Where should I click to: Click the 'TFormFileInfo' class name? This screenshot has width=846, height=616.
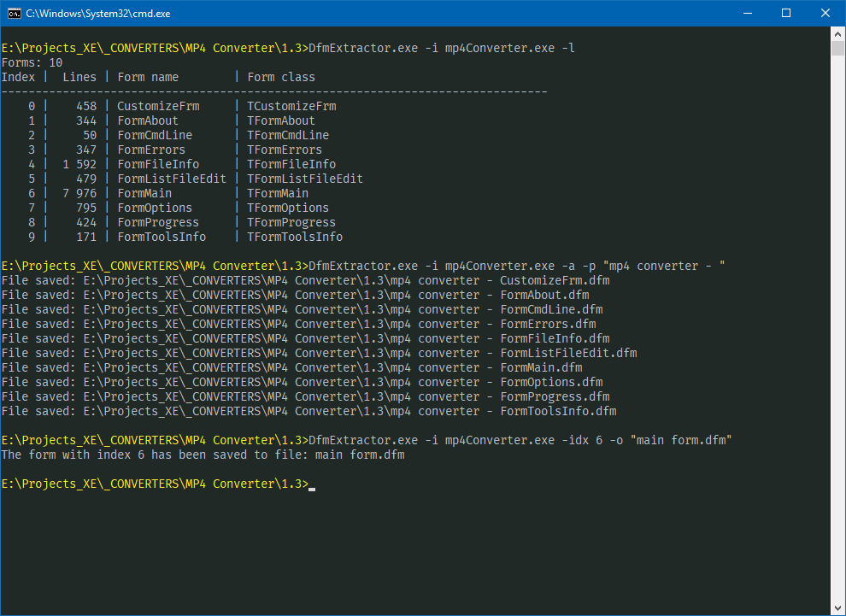click(x=292, y=165)
